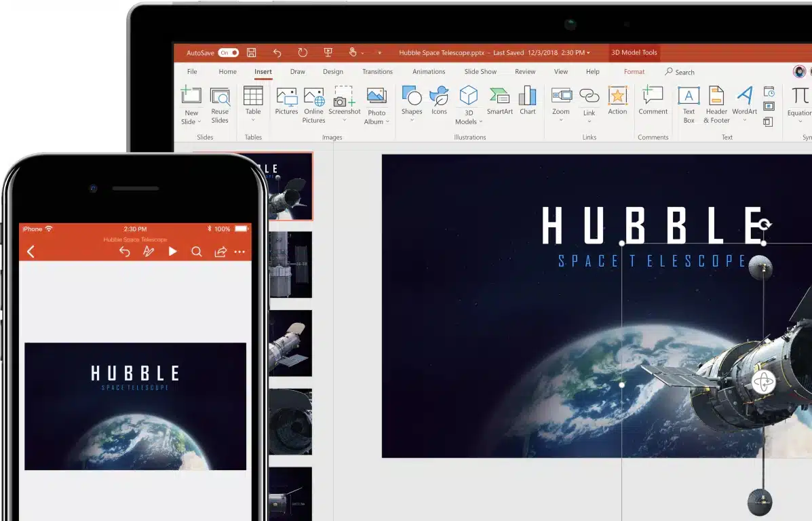Click the Search box in the ribbon
The width and height of the screenshot is (812, 521).
680,72
